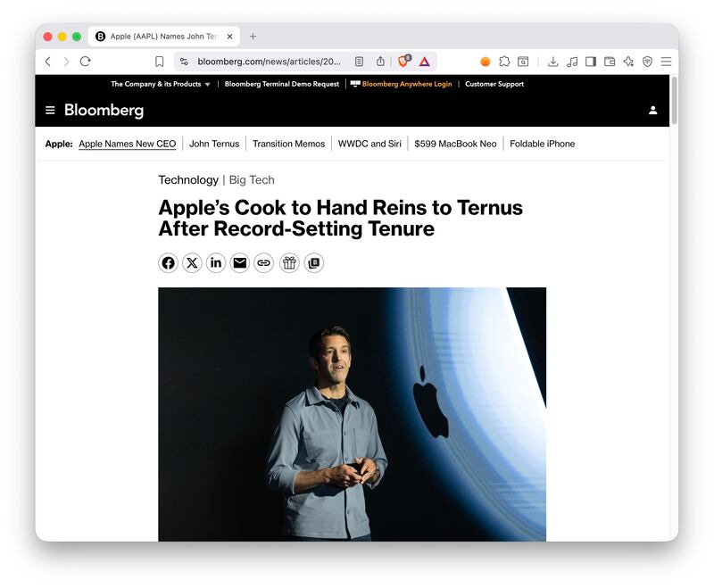Select WWDC and Siri topic
Image resolution: width=714 pixels, height=588 pixels.
pos(369,144)
